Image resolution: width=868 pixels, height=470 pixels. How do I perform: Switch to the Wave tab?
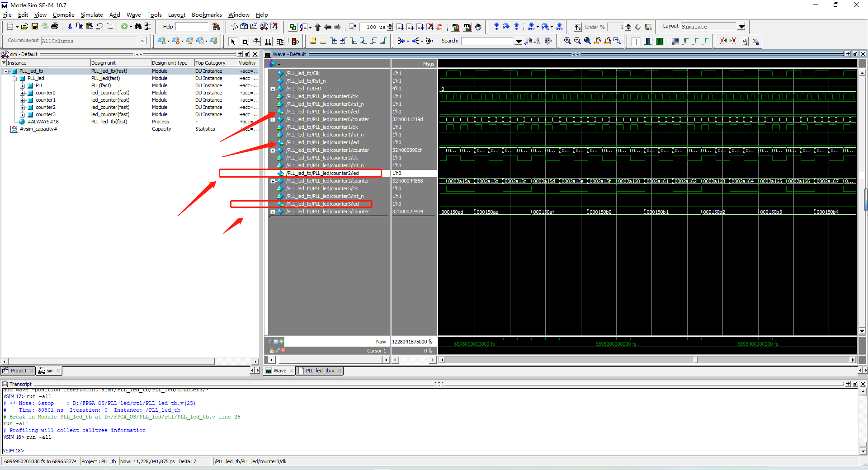(x=280, y=371)
